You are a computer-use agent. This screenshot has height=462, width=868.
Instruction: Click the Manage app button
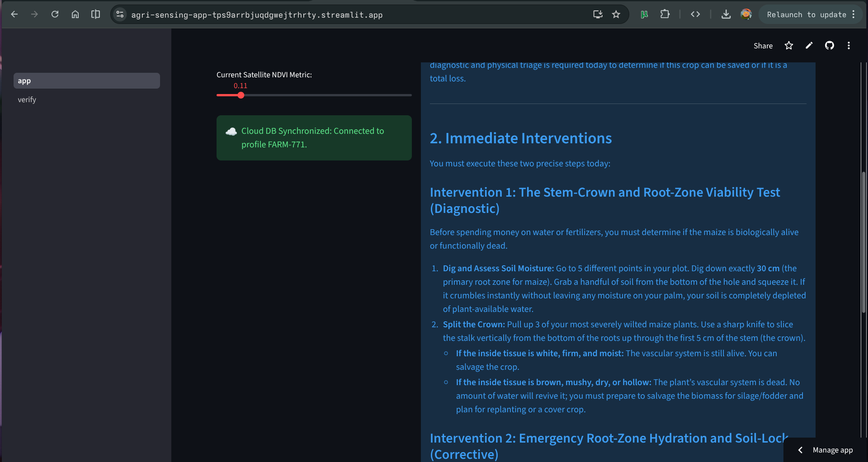(x=832, y=450)
